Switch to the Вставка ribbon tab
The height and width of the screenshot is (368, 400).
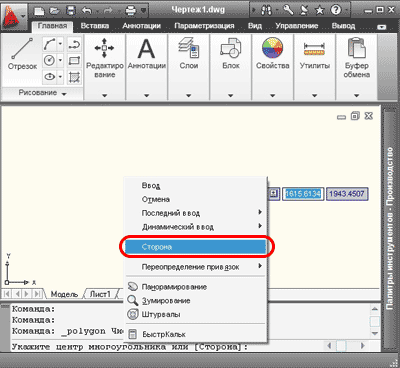point(95,26)
